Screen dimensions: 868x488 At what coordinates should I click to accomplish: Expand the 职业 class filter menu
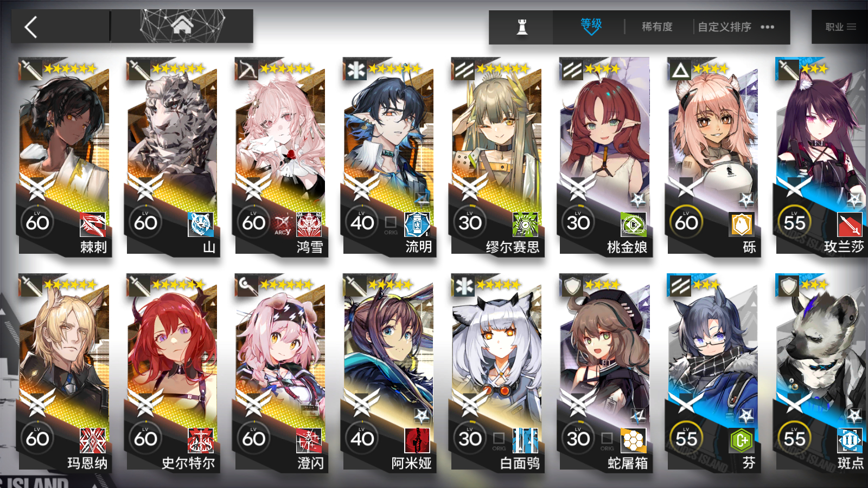(x=840, y=27)
